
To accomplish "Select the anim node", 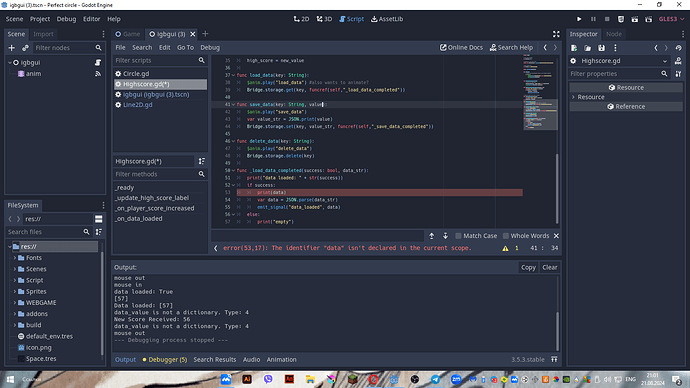I will pos(33,74).
